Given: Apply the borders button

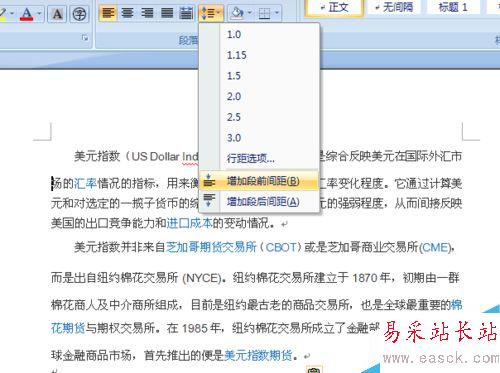Looking at the screenshot, I should point(264,13).
